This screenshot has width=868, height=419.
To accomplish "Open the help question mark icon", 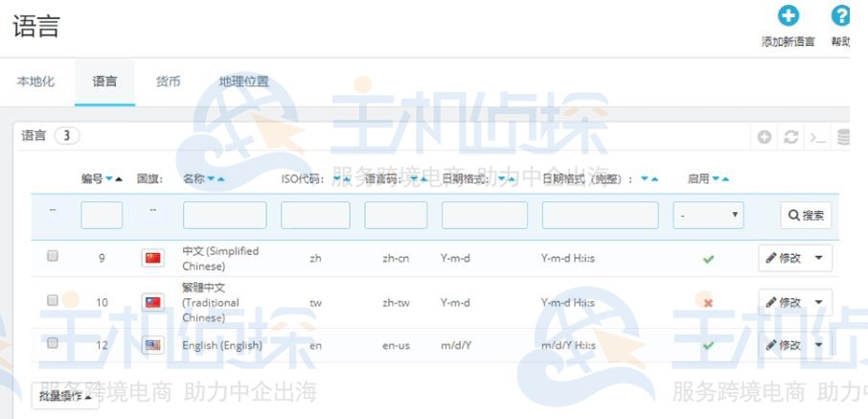I will coord(840,16).
